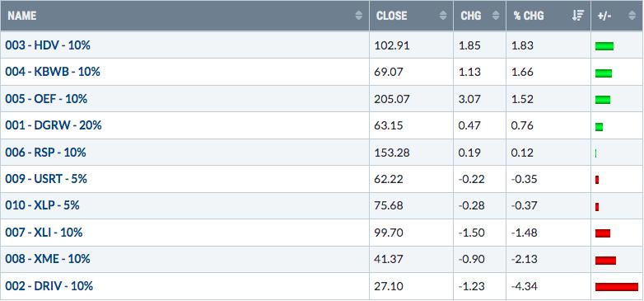Click 002 - DRIV - 10% link
This screenshot has width=644, height=301.
(49, 286)
